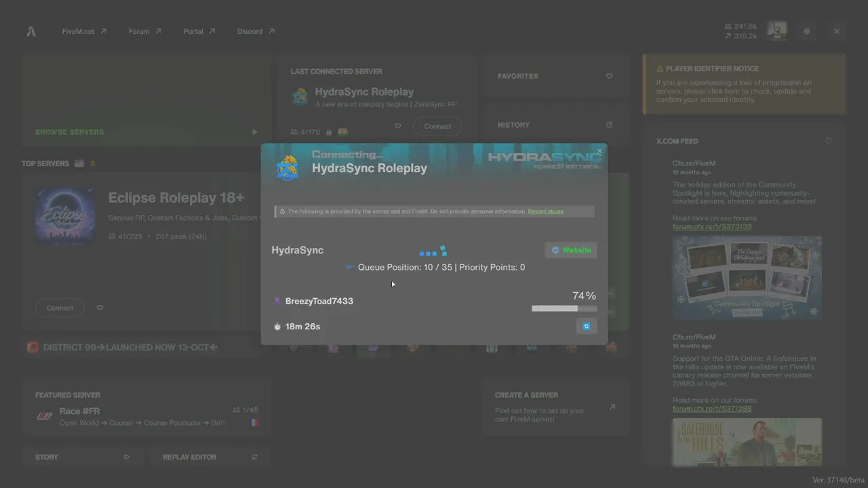Click Browse Servers in the launcher
The width and height of the screenshot is (868, 488).
tap(70, 132)
